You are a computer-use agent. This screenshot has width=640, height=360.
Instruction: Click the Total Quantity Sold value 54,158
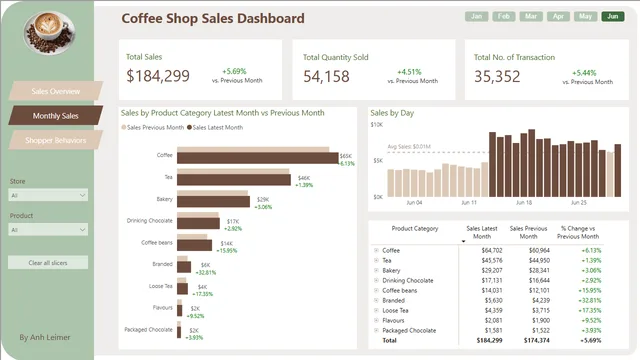(x=326, y=76)
